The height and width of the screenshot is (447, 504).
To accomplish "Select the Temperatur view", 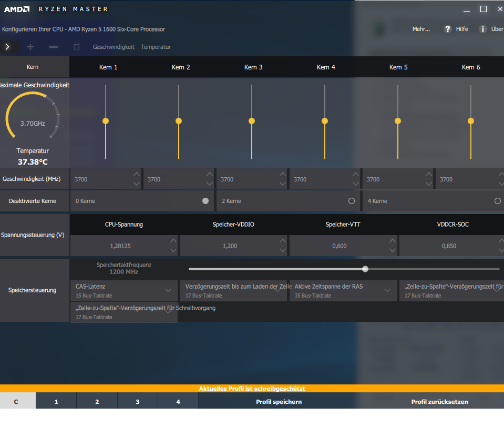I will [156, 47].
